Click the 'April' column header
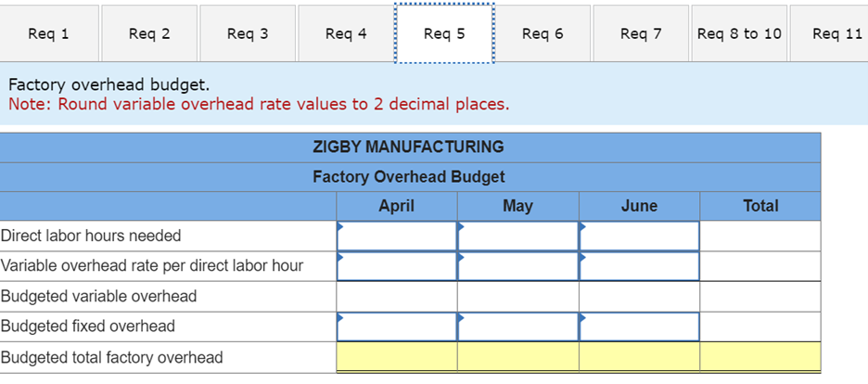Viewport: 868px width, 384px height. click(x=397, y=207)
